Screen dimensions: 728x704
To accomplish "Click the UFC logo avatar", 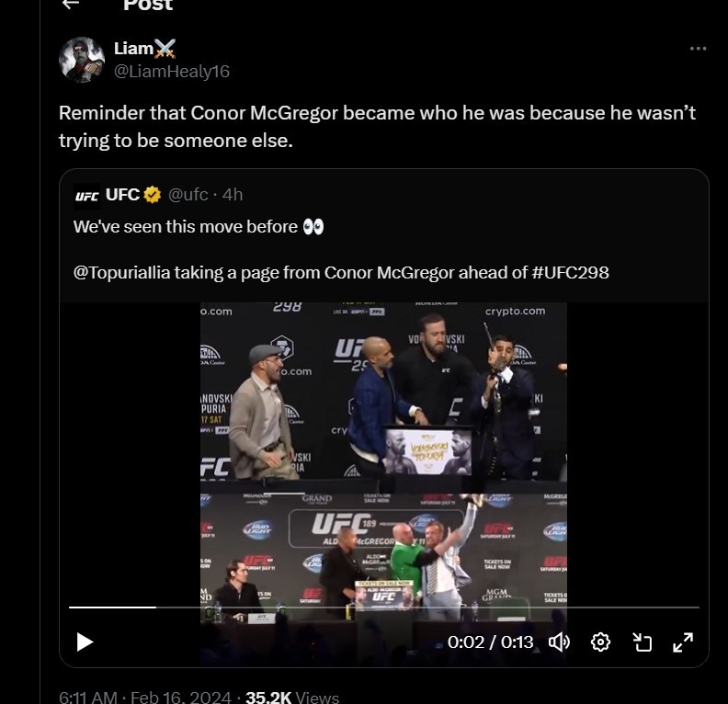I will [86, 195].
